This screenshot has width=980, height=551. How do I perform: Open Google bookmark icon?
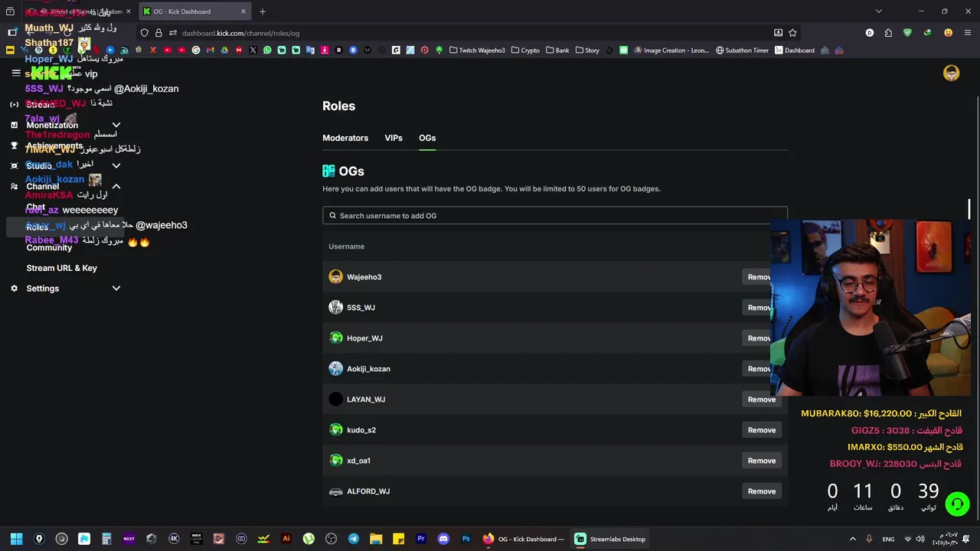pyautogui.click(x=196, y=51)
